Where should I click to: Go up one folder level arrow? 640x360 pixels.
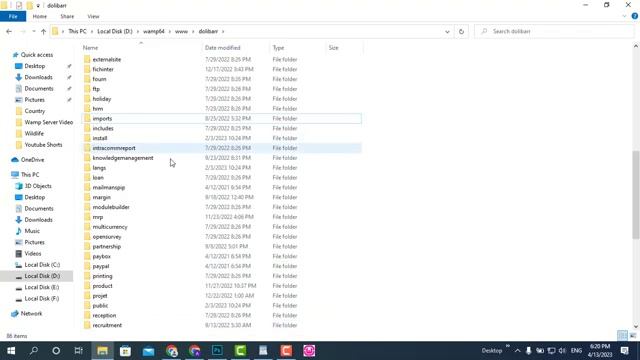pos(43,31)
